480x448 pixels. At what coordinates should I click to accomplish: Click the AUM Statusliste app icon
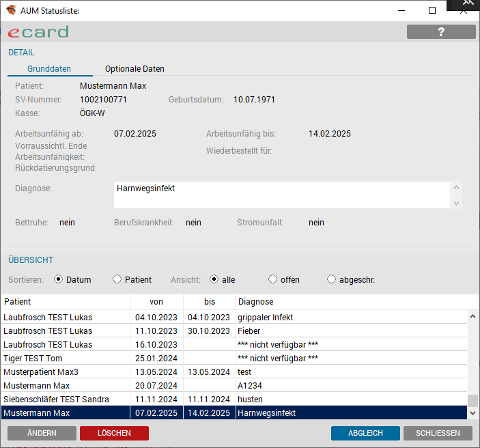coord(11,10)
